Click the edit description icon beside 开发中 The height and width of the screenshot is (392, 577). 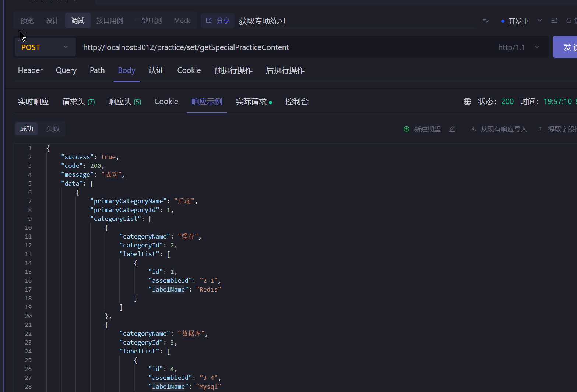(486, 21)
